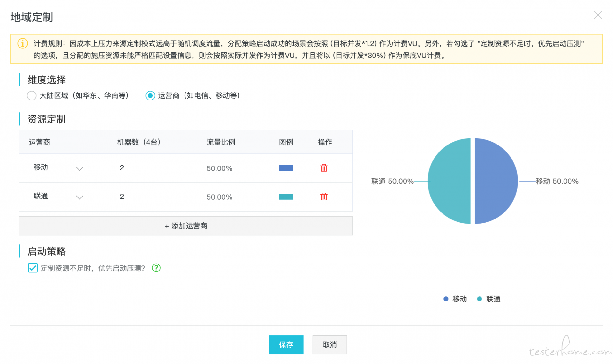Click 添加运营商 button
The image size is (613, 364).
186,226
